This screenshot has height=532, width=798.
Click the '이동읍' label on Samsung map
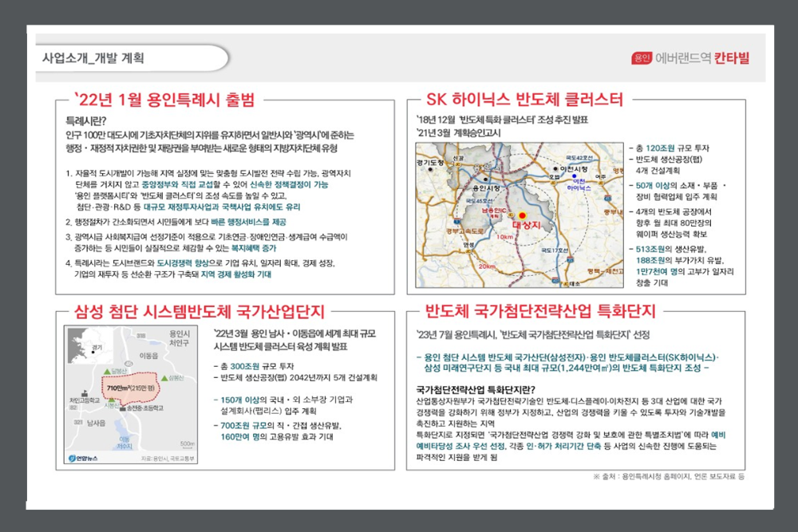point(148,356)
